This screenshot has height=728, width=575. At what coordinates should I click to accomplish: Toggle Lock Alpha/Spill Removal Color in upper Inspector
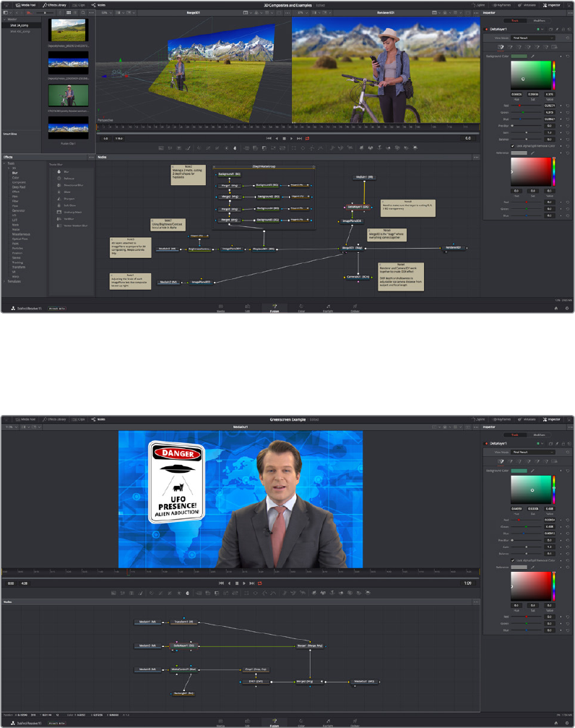(x=512, y=146)
